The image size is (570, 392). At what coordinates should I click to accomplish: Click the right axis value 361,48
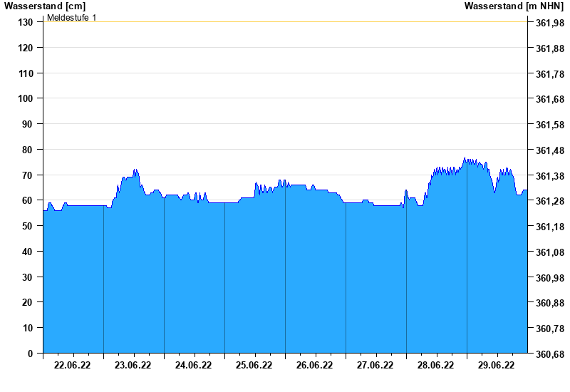[550, 150]
